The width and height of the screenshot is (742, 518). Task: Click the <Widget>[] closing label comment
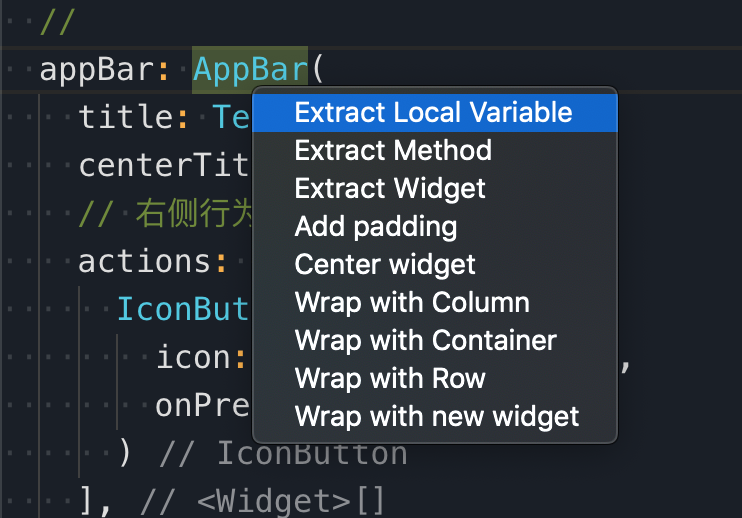[262, 501]
